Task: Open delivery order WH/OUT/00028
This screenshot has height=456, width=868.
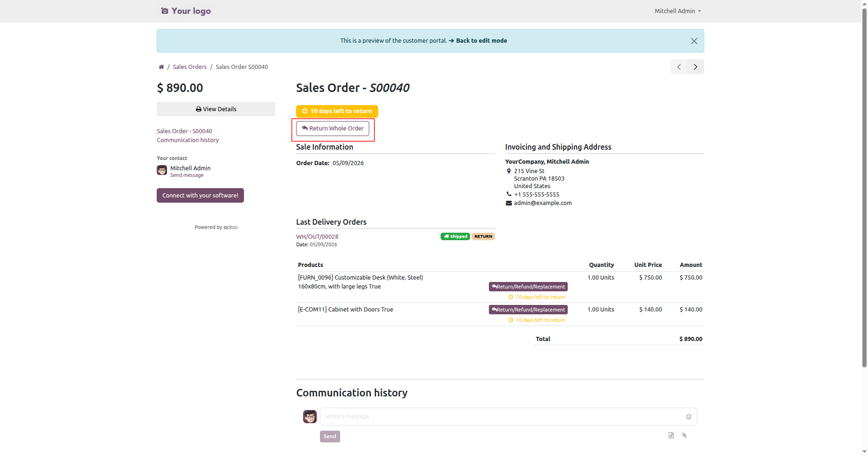Action: [317, 237]
